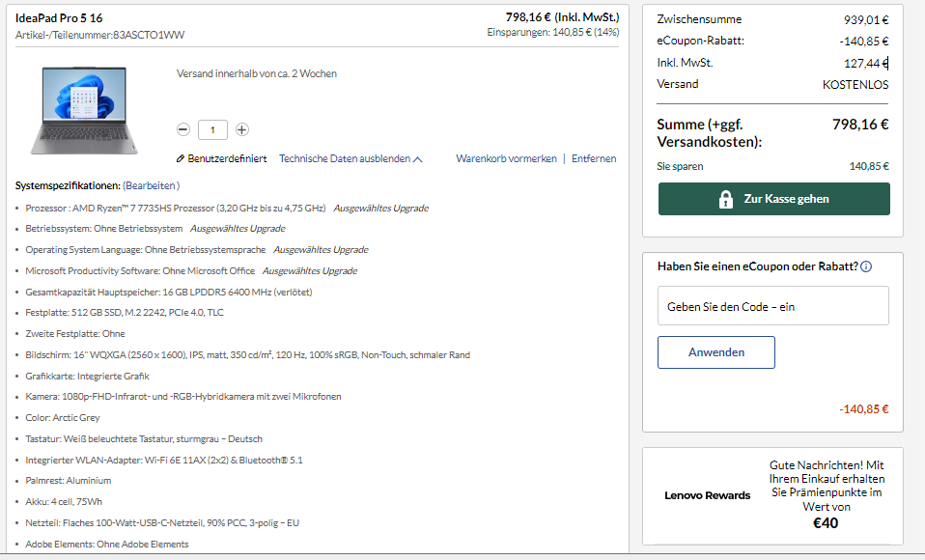Screen dimensions: 925x560
Task: Click the Zwischensumme 939,01 € value
Action: tap(866, 20)
